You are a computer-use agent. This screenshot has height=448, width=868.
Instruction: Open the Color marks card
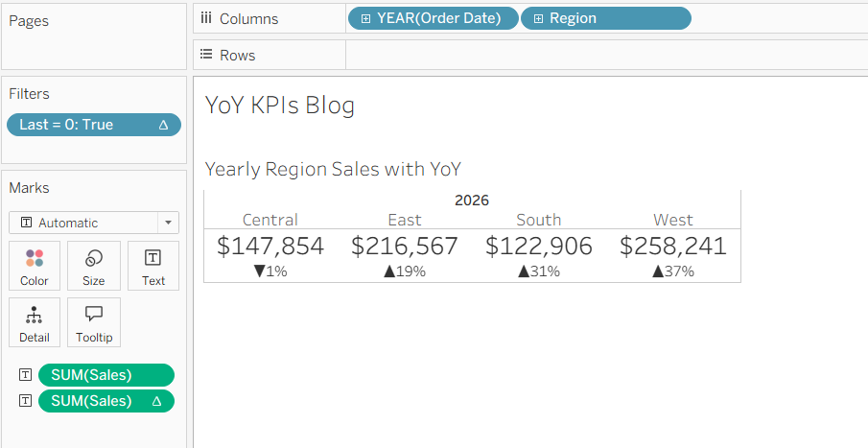pyautogui.click(x=35, y=266)
